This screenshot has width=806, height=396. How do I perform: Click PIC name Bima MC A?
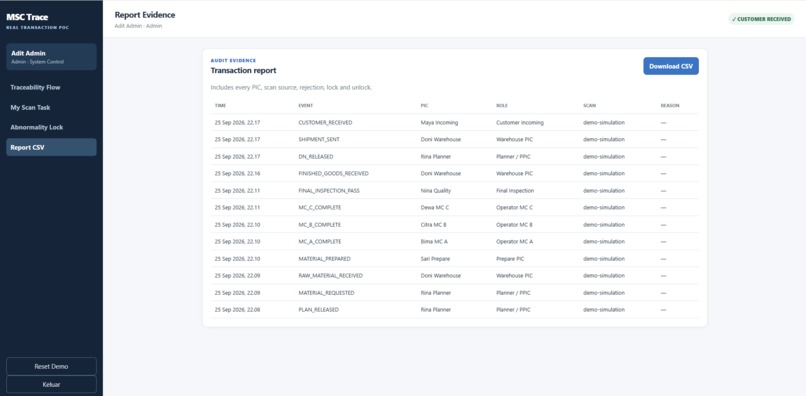[434, 241]
